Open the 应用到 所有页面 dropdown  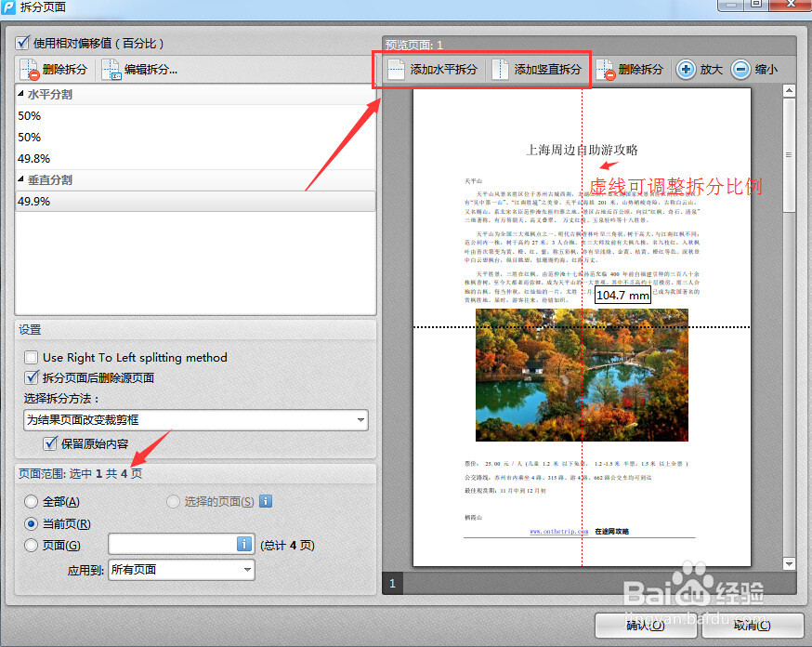click(x=181, y=569)
